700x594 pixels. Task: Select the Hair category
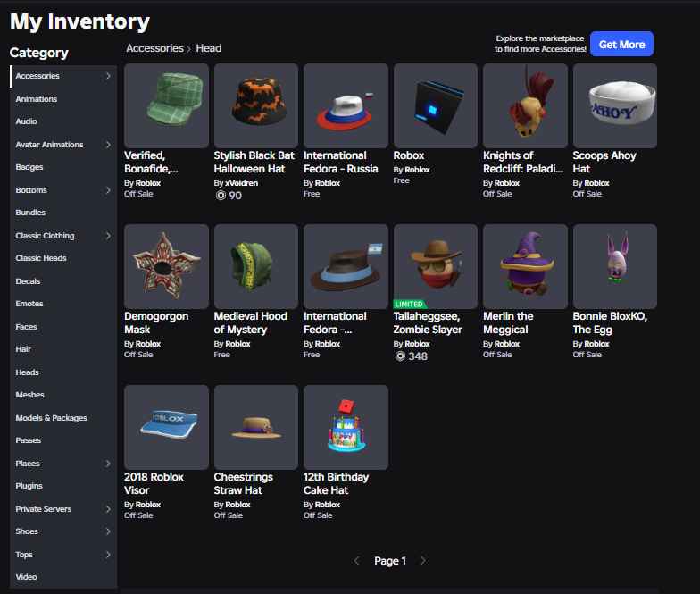pyautogui.click(x=63, y=349)
